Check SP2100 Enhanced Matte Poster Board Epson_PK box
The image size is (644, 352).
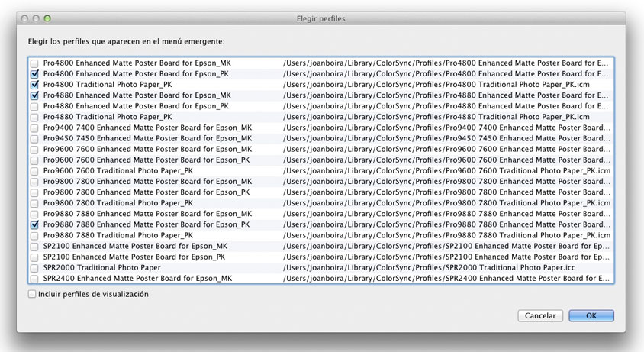pyautogui.click(x=34, y=257)
